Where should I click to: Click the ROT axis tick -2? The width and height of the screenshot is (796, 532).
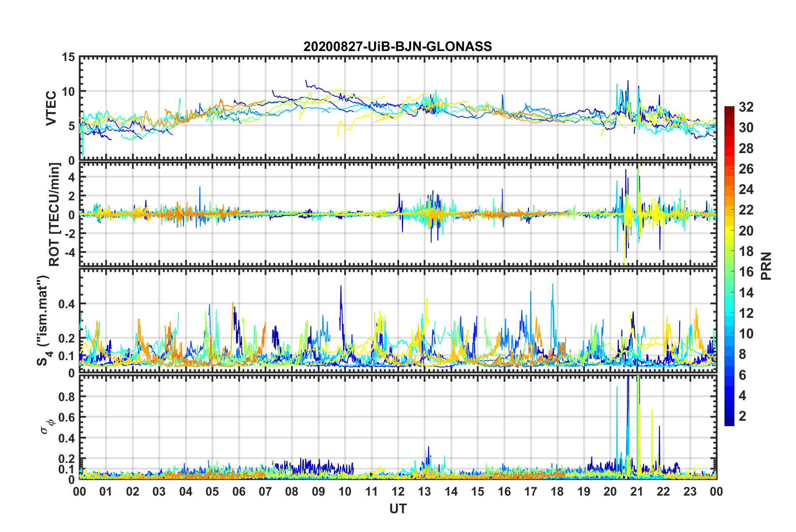(69, 233)
